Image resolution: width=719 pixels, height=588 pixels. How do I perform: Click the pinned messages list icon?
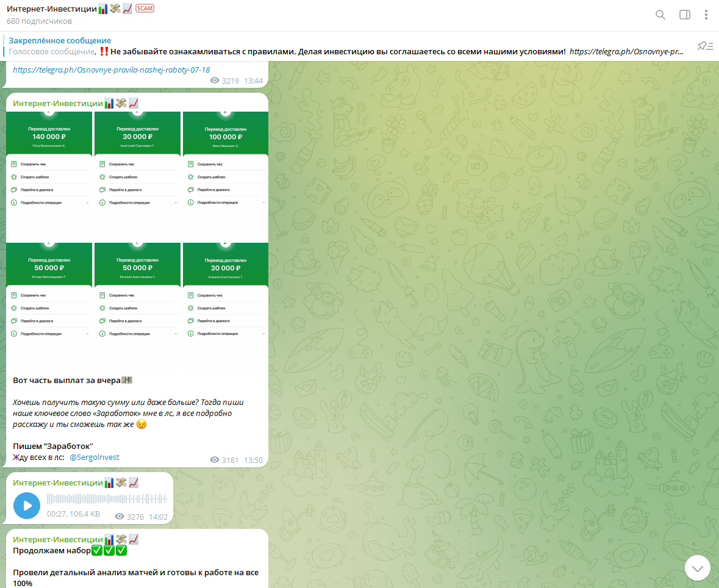(x=704, y=46)
